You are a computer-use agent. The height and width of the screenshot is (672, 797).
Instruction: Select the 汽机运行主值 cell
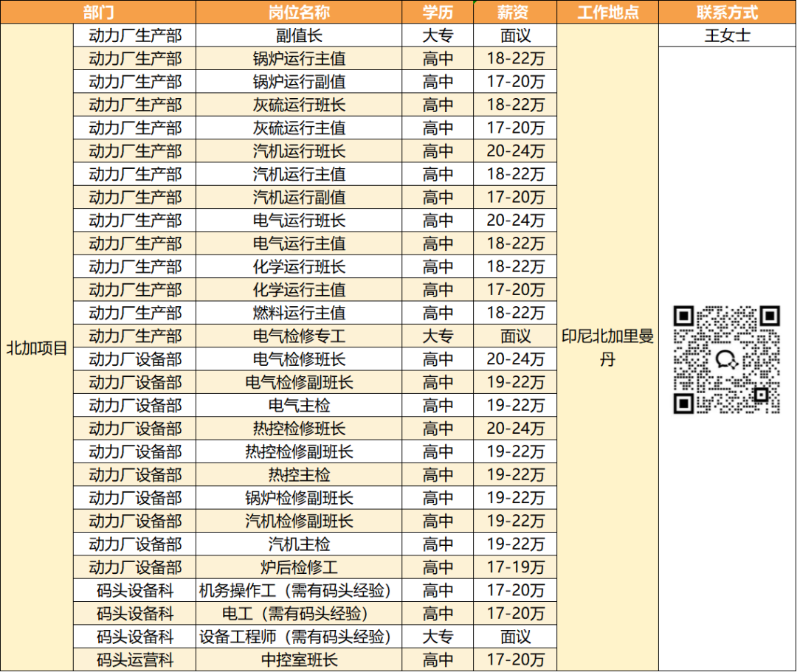click(299, 174)
